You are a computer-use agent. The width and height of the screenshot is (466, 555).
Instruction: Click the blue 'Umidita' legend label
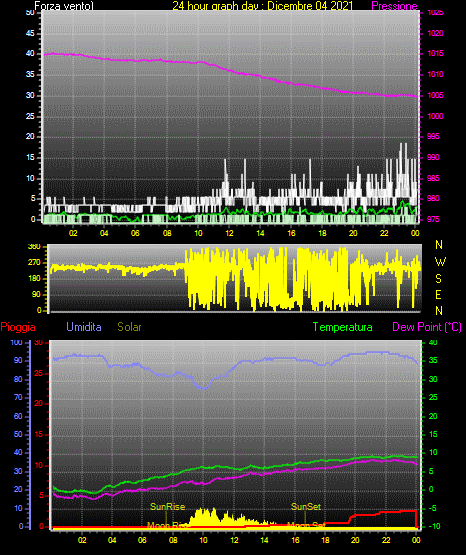click(84, 327)
